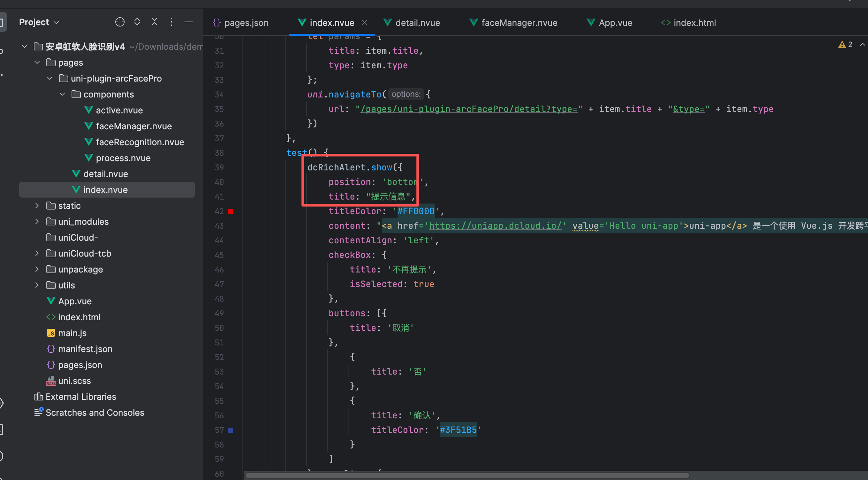Open Project panel options three-dot menu
Screen dimensions: 868x480
point(172,22)
